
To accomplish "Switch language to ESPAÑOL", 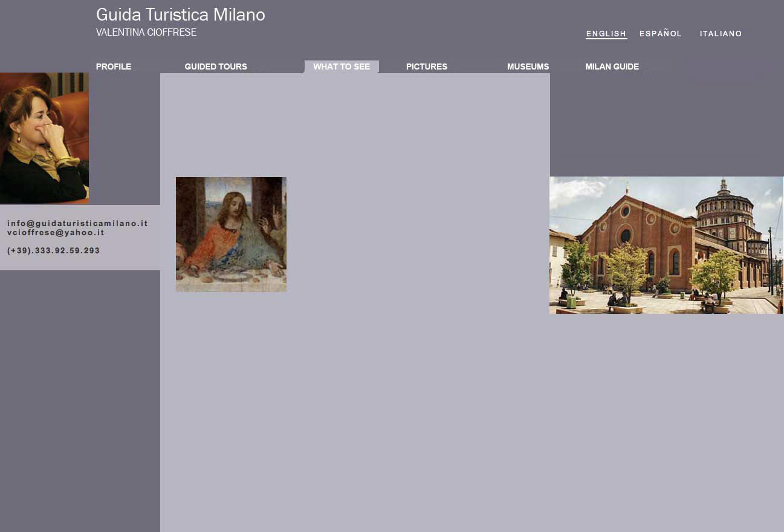I will pos(660,34).
